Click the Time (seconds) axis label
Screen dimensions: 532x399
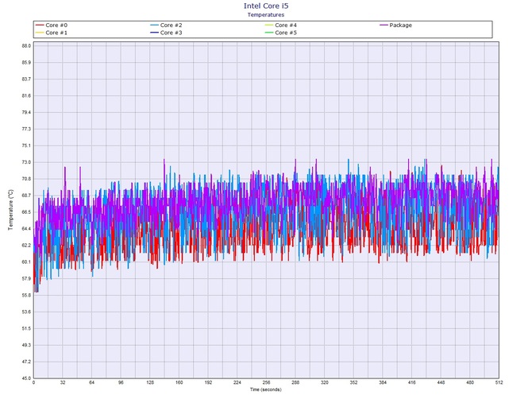point(266,389)
